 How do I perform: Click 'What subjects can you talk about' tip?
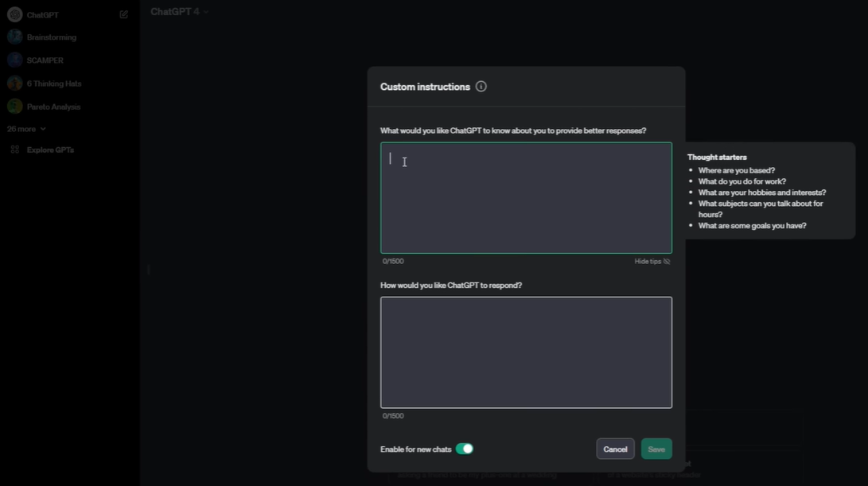point(760,208)
